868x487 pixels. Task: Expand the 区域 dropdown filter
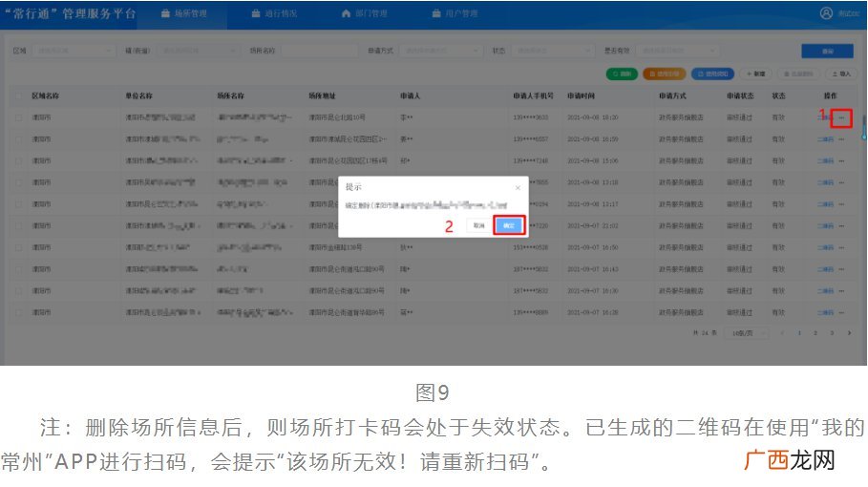click(74, 51)
